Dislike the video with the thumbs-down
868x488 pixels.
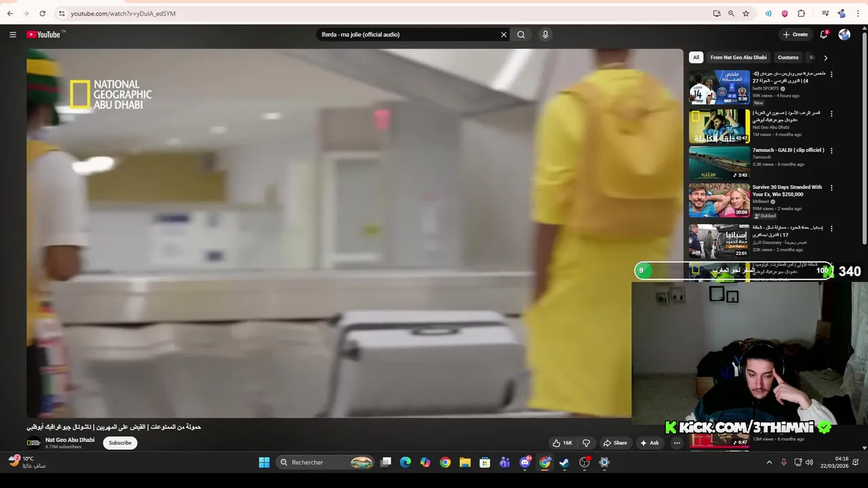coord(587,443)
